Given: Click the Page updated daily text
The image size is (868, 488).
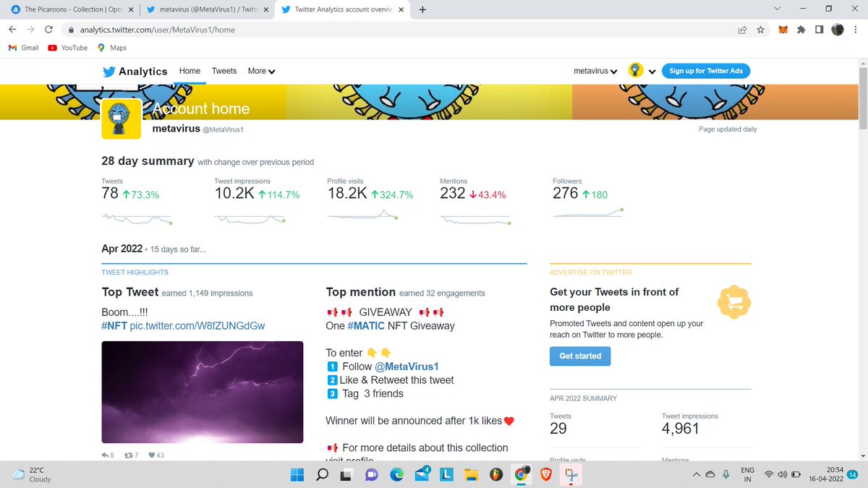Looking at the screenshot, I should pos(728,129).
